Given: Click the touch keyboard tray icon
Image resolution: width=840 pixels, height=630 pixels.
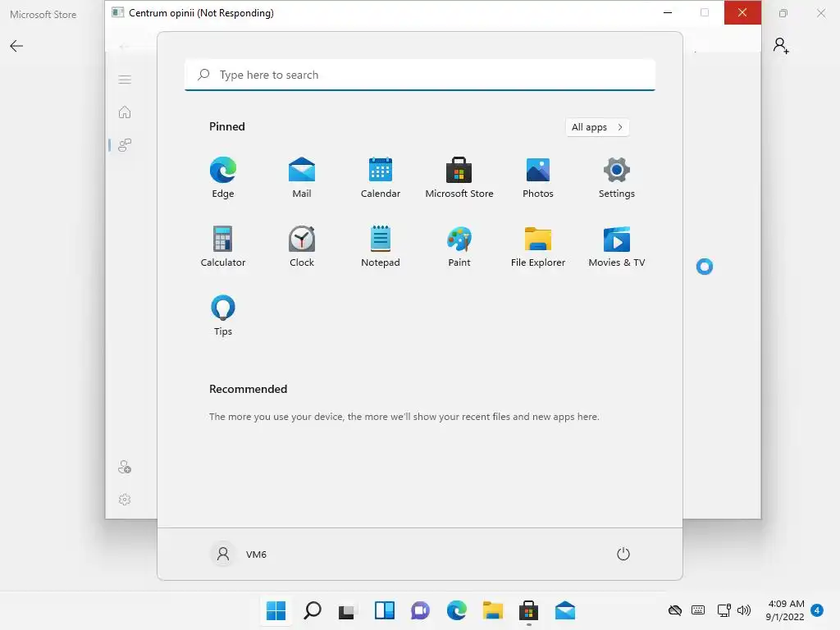Looking at the screenshot, I should (x=698, y=610).
